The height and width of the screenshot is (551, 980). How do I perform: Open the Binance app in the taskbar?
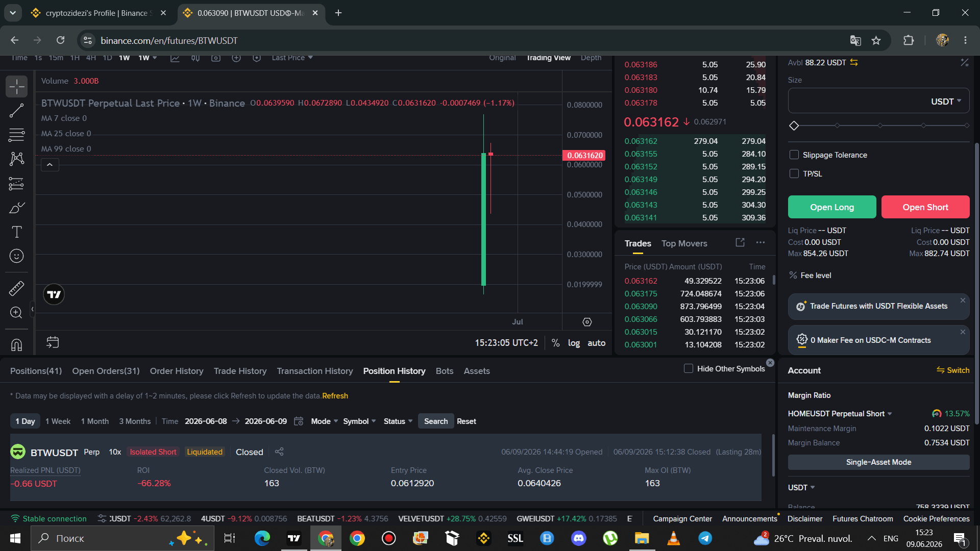[484, 538]
